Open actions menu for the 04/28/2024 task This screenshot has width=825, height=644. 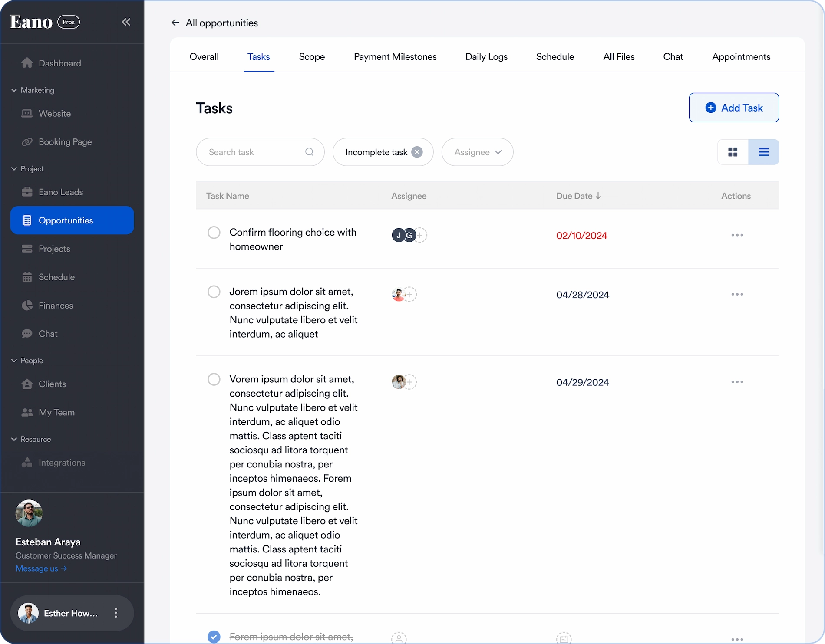[x=737, y=294]
